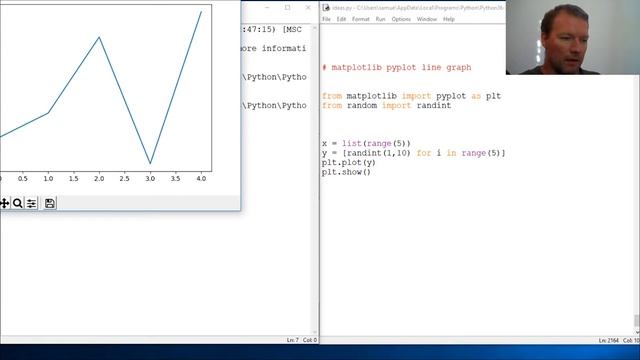640x360 pixels.
Task: Close the Python shell window
Action: [x=308, y=8]
